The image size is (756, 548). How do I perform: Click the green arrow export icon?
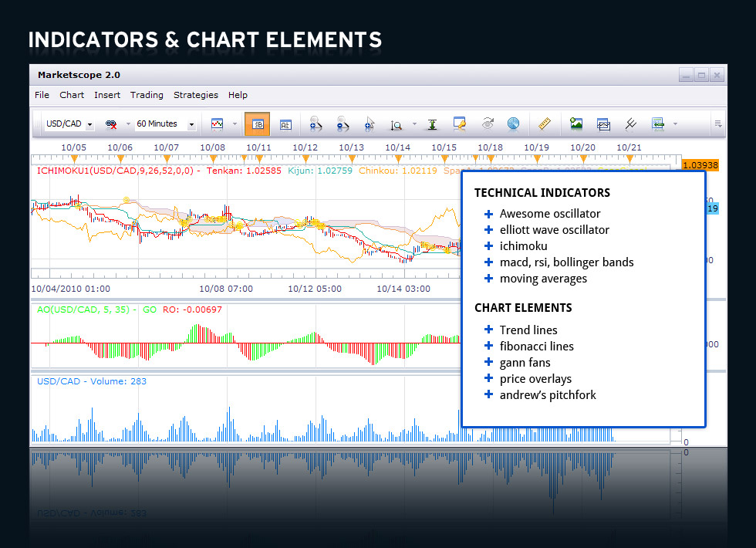tap(657, 124)
